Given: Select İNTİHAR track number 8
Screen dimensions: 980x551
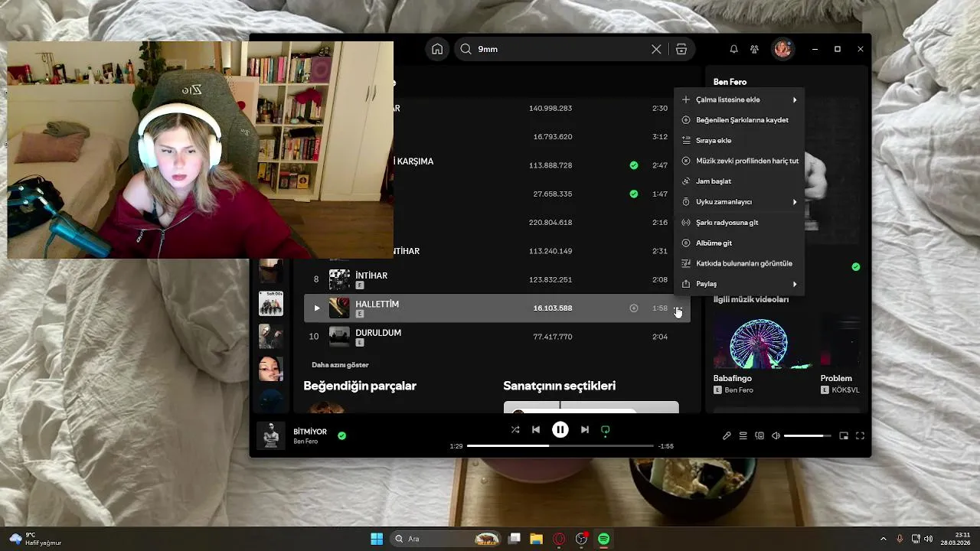Looking at the screenshot, I should click(x=316, y=279).
